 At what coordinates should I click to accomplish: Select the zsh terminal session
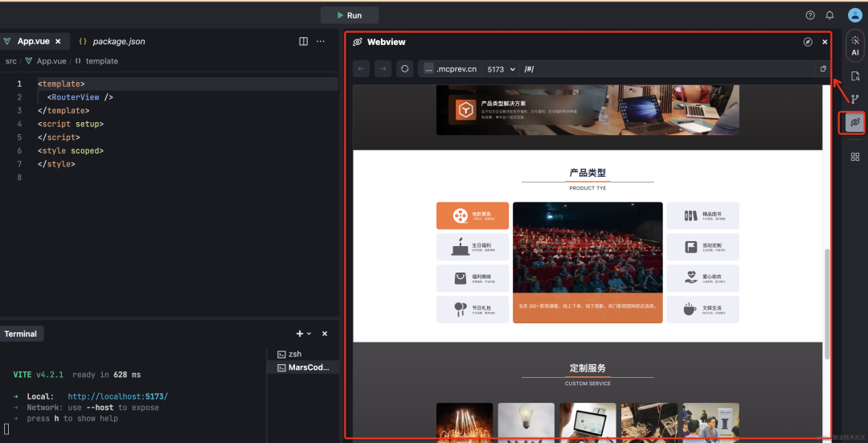point(302,355)
